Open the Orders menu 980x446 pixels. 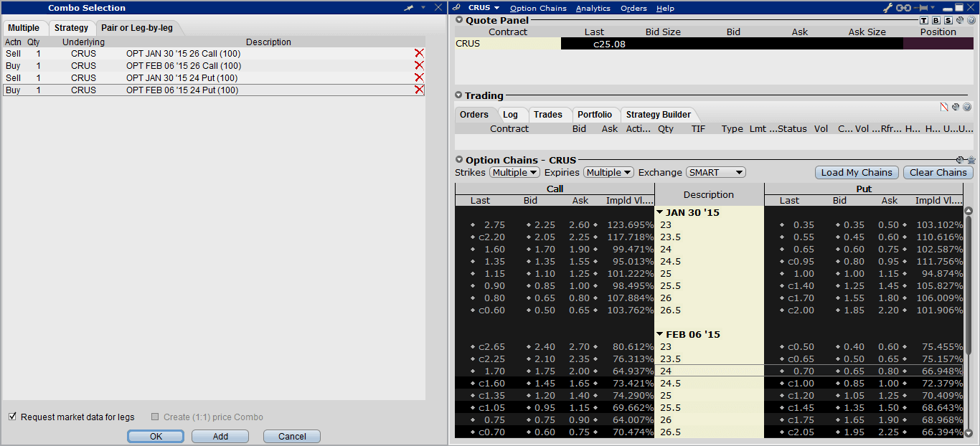pos(633,9)
